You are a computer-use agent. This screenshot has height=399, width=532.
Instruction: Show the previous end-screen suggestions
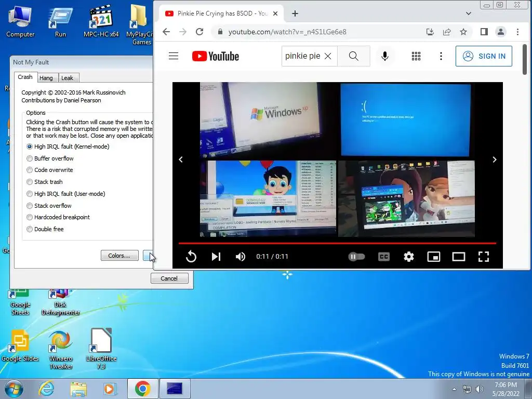(x=181, y=159)
